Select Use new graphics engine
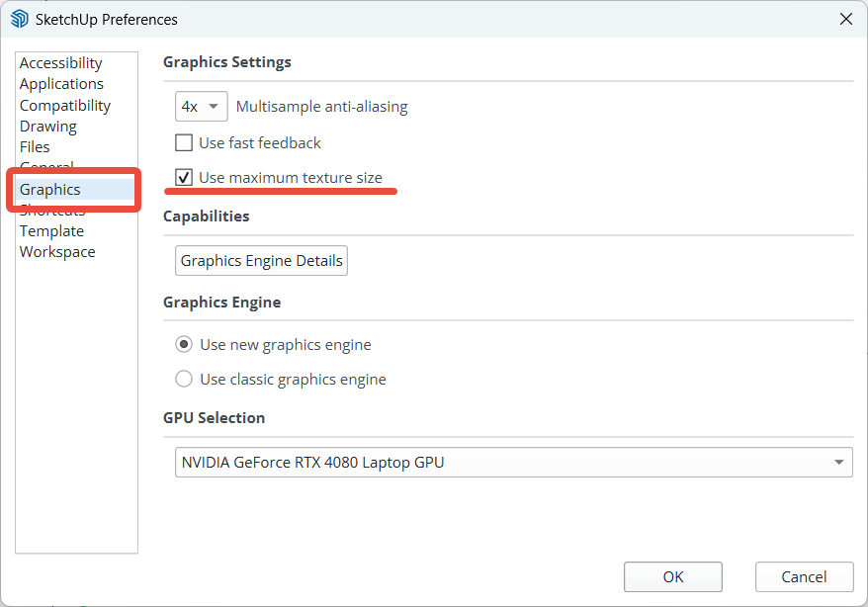 point(184,345)
